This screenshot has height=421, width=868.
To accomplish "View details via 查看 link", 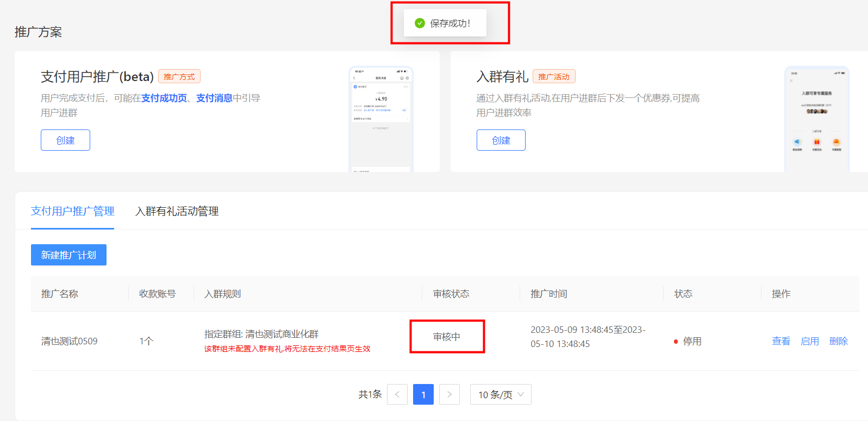I will pyautogui.click(x=781, y=341).
